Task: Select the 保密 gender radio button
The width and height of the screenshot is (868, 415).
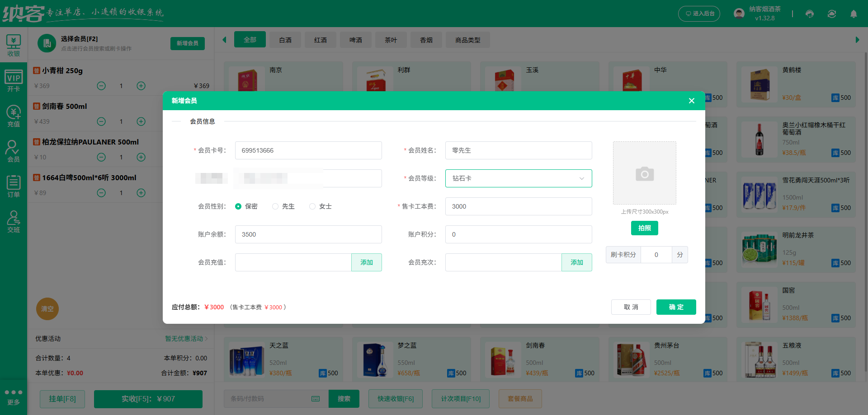Action: 239,206
